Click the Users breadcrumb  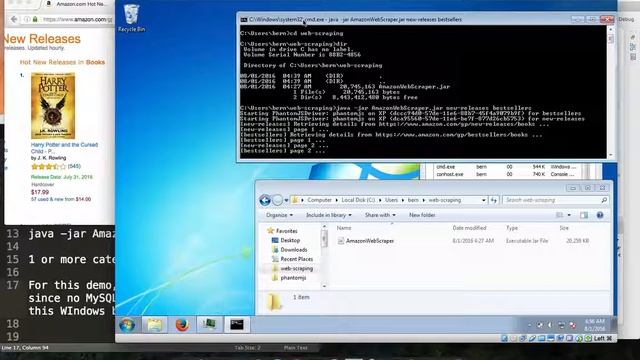(391, 200)
